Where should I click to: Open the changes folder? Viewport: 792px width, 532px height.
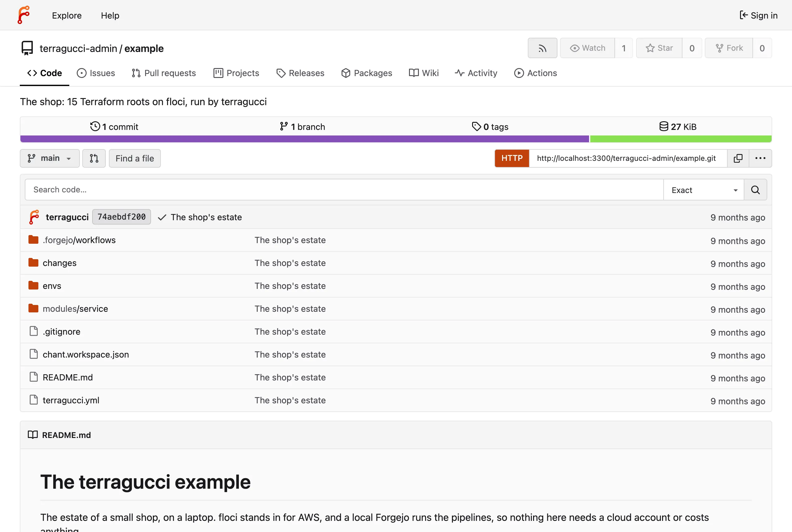59,263
